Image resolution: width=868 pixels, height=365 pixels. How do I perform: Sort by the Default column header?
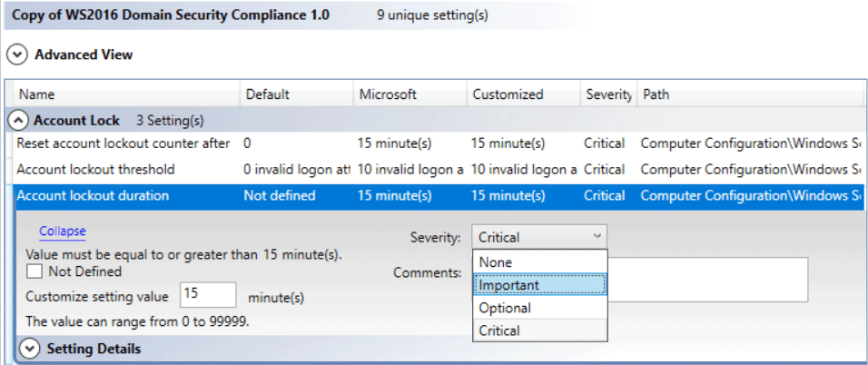tap(298, 94)
